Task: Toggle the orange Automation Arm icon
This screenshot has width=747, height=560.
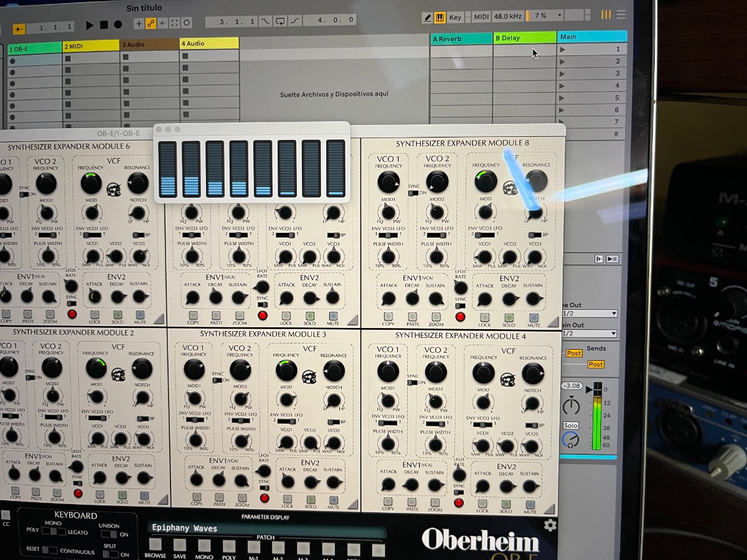Action: coord(150,24)
